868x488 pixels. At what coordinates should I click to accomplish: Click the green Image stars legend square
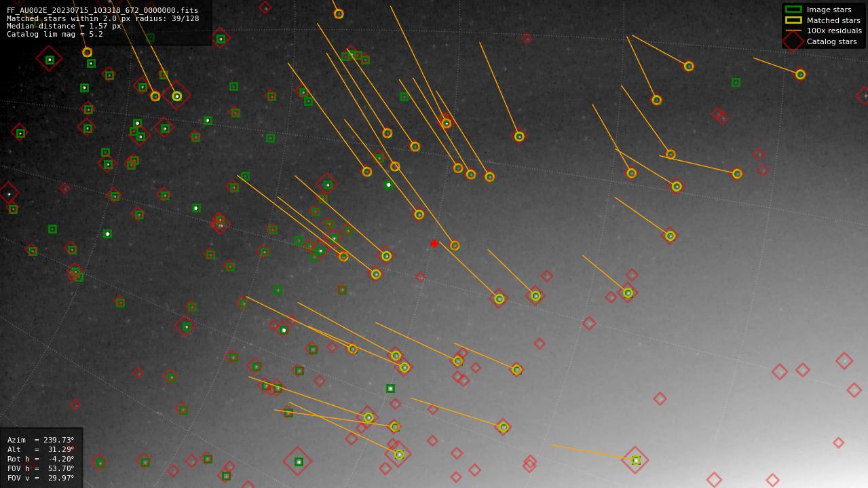click(793, 10)
